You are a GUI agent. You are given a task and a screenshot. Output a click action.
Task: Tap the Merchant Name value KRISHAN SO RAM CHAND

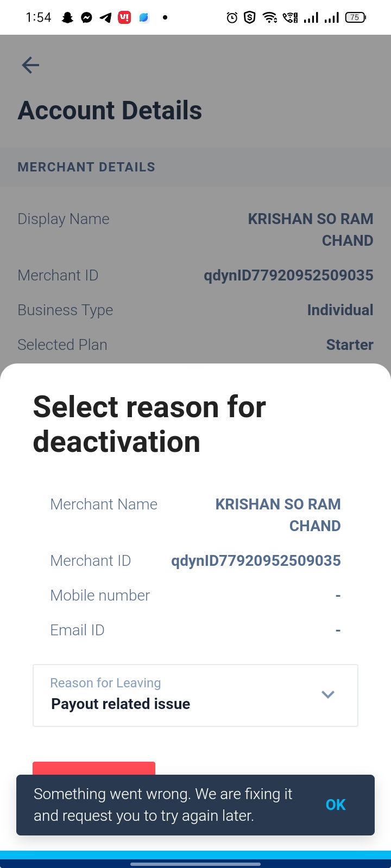278,515
